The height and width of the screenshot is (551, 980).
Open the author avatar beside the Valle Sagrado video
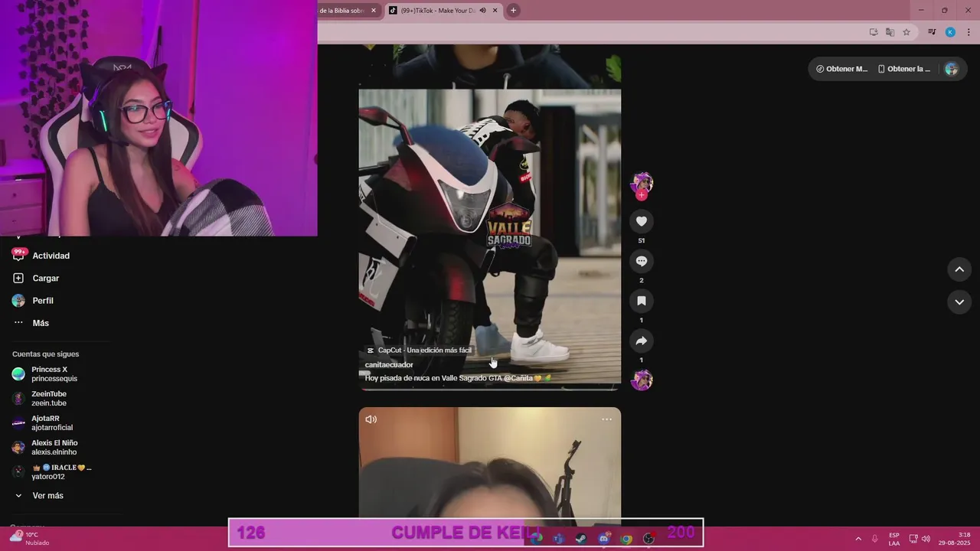coord(642,183)
